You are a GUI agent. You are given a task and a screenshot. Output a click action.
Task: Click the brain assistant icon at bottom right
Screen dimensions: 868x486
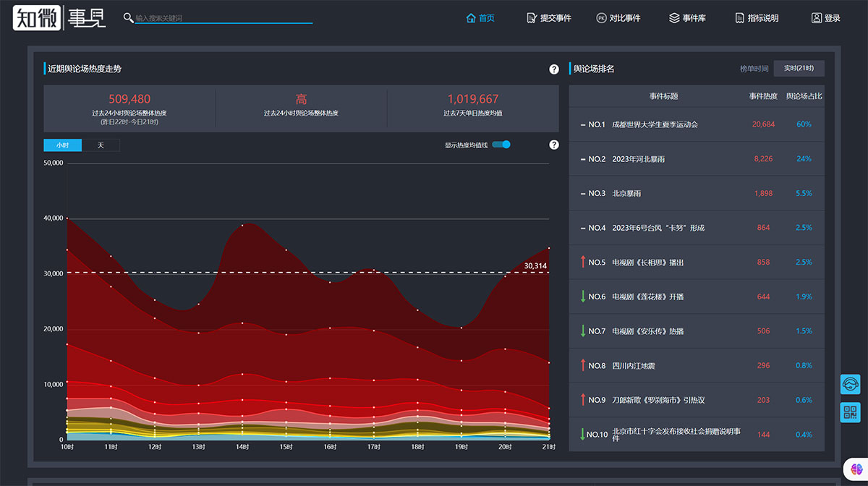tap(856, 469)
